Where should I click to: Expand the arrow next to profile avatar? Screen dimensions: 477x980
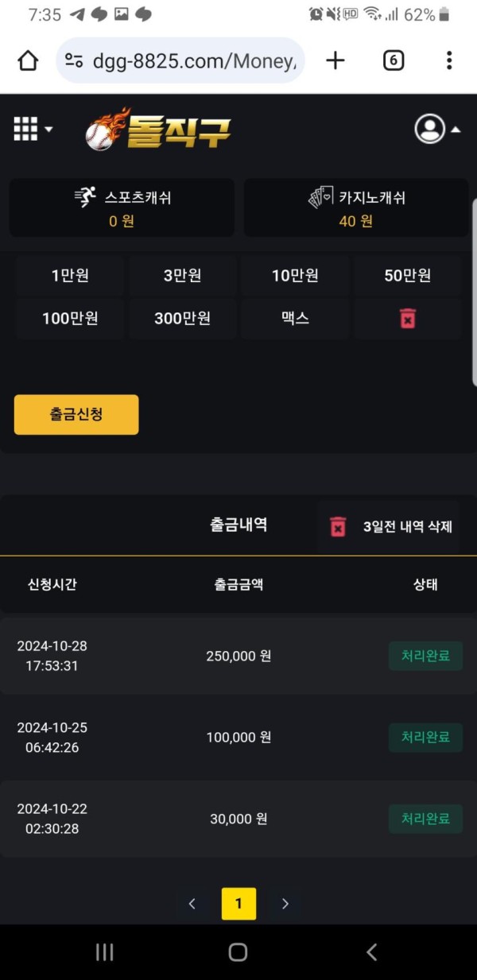click(x=456, y=130)
